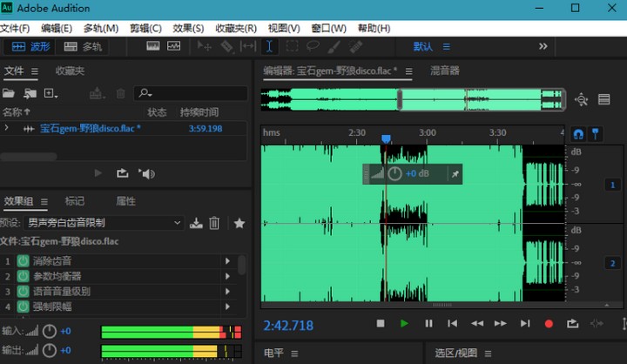Adjust the 输入 gain knob

point(50,331)
